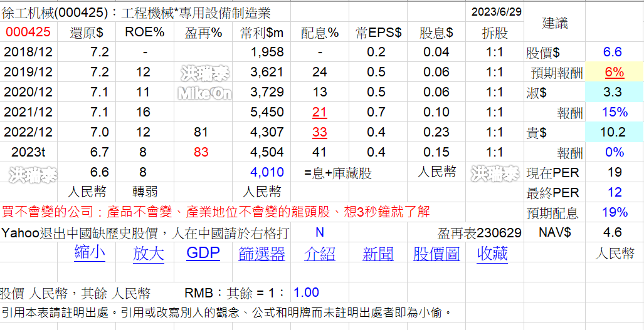Select the 貴$ value 10.2
This screenshot has width=644, height=330.
614,132
